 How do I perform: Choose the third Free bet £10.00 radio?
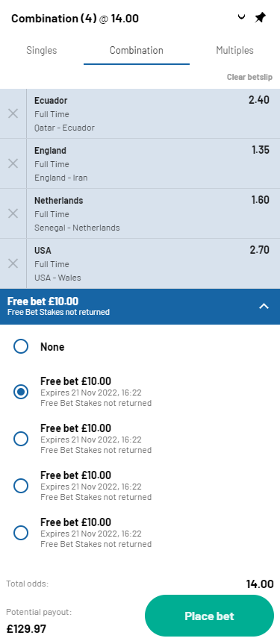21,487
